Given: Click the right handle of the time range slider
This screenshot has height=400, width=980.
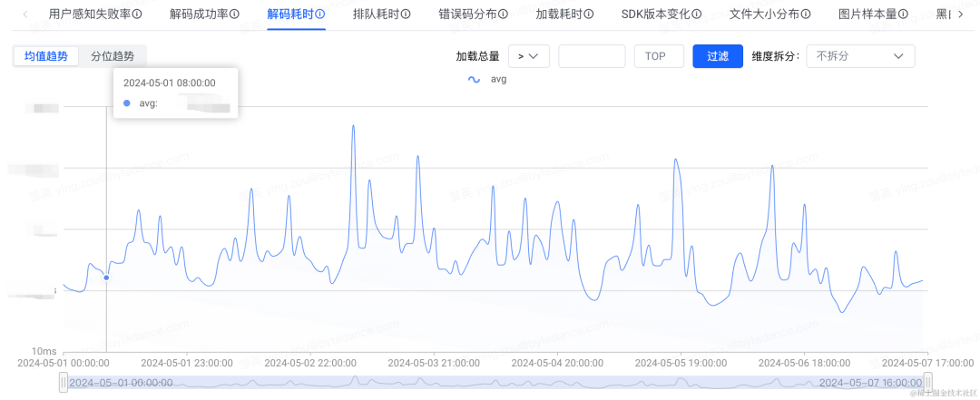Looking at the screenshot, I should click(928, 382).
